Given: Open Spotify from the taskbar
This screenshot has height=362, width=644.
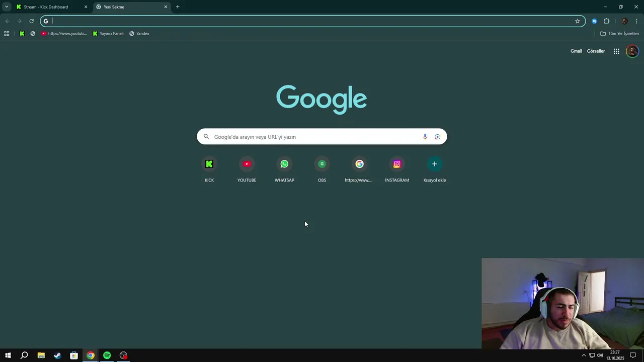Looking at the screenshot, I should pyautogui.click(x=107, y=355).
